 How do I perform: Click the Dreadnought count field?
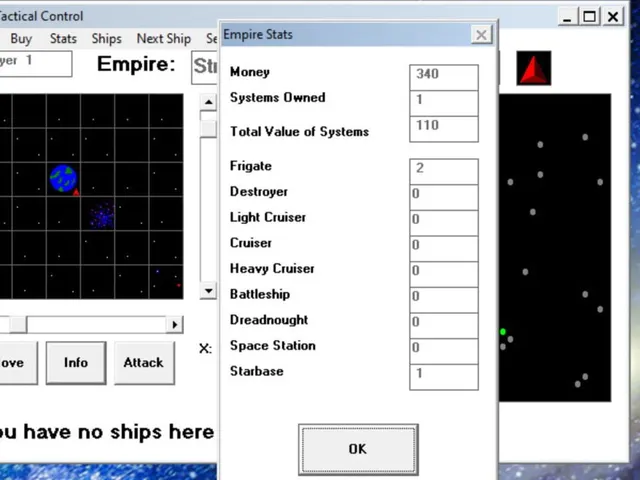(444, 326)
